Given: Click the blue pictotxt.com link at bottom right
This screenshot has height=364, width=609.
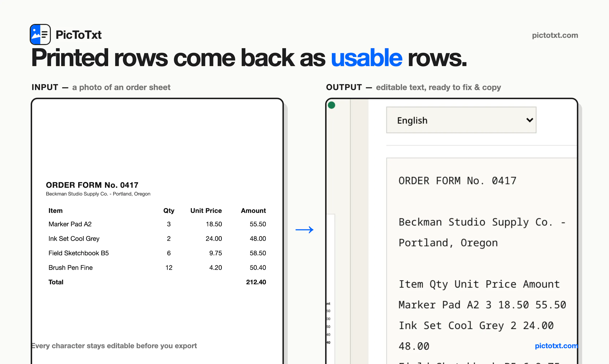Looking at the screenshot, I should coord(556,346).
